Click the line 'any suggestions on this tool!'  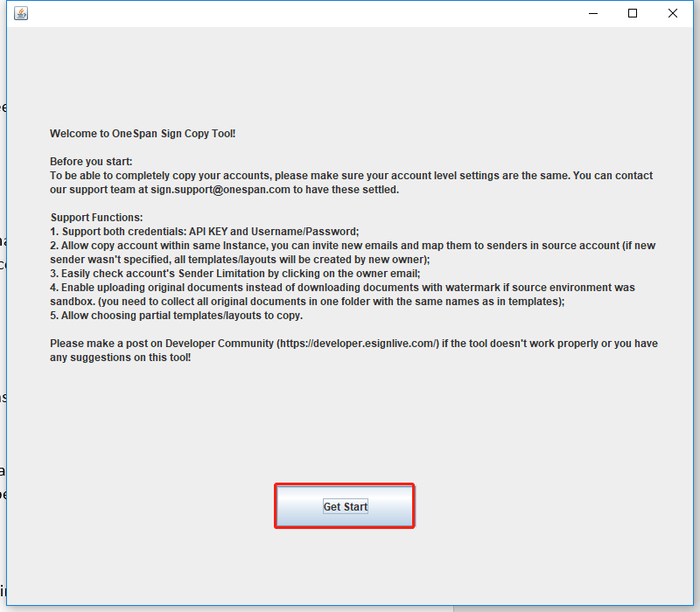click(x=120, y=358)
